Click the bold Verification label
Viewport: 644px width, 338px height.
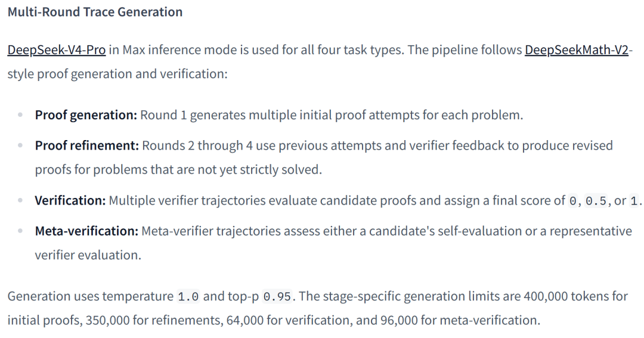70,200
